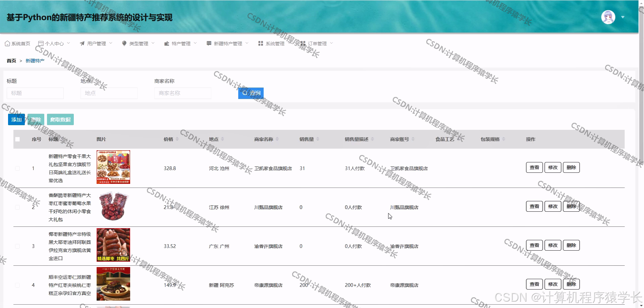This screenshot has height=308, width=644.
Task: Sort the table by 地点 column arrows
Action: tap(222, 139)
